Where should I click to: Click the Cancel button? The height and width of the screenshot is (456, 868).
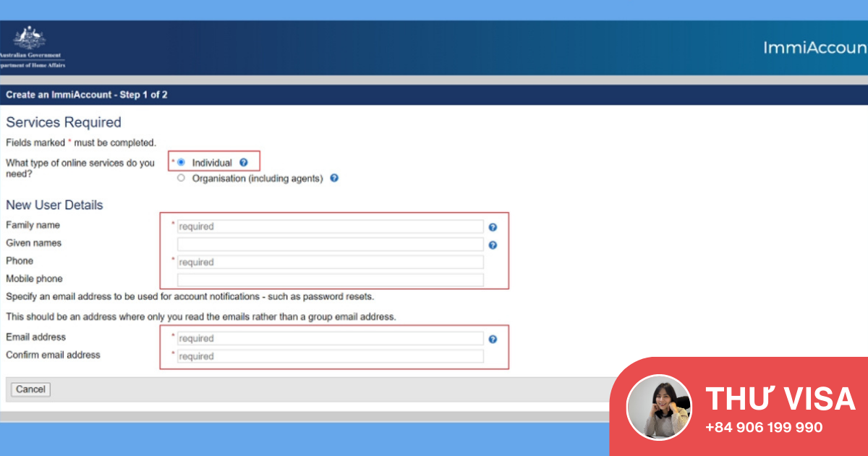tap(30, 389)
